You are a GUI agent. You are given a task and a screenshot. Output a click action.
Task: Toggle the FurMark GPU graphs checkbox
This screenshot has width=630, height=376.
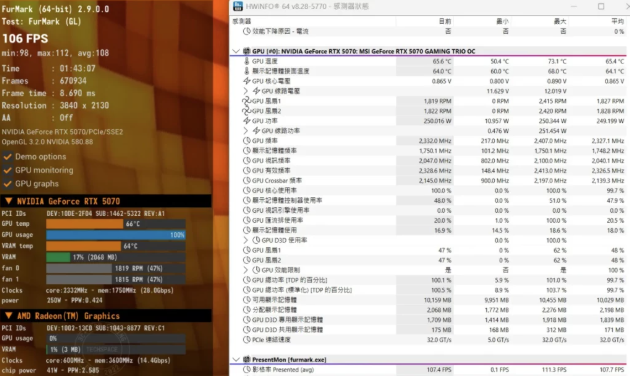click(x=7, y=184)
